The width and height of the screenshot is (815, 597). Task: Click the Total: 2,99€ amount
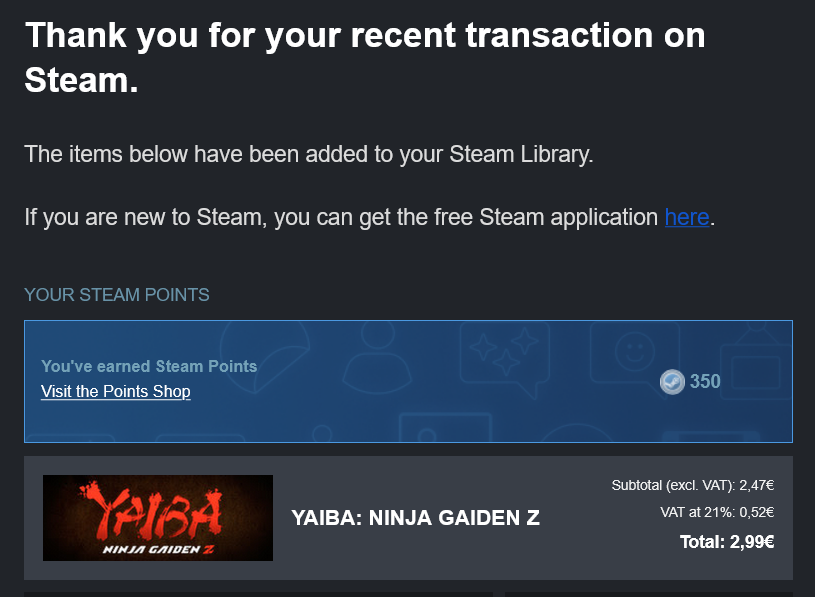click(x=727, y=542)
